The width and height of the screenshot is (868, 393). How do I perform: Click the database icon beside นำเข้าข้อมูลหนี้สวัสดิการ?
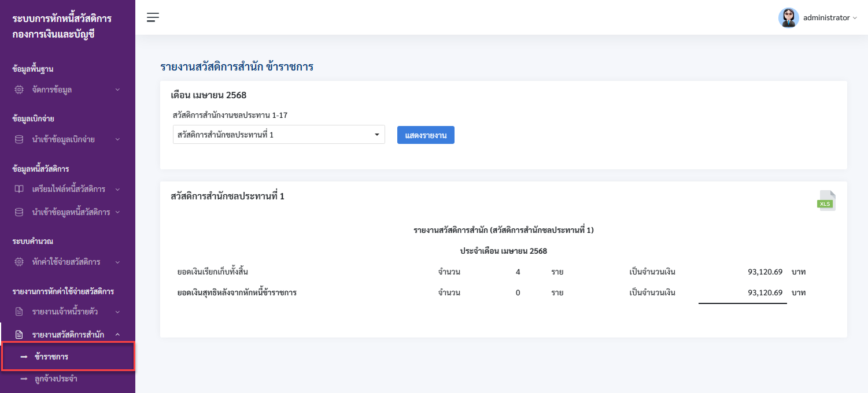point(19,212)
